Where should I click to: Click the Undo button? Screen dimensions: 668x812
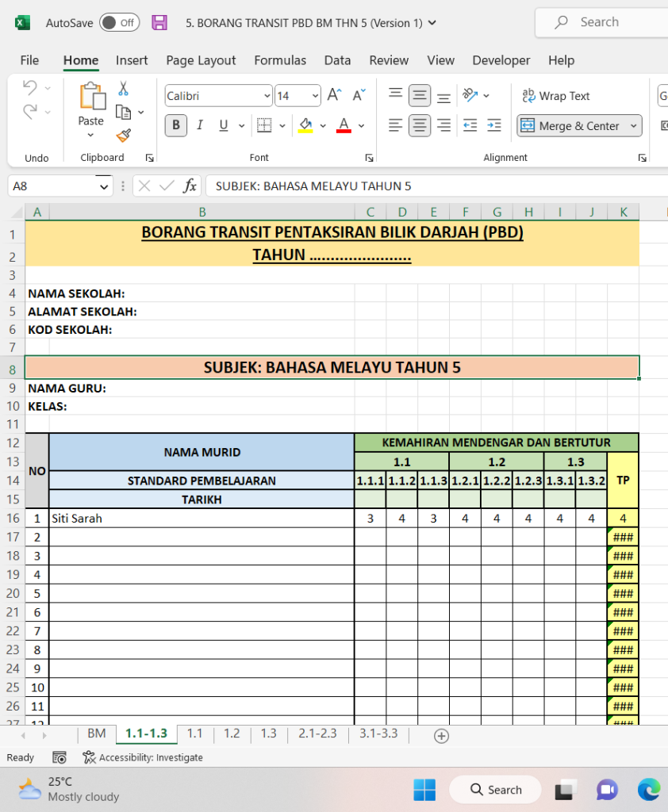29,87
